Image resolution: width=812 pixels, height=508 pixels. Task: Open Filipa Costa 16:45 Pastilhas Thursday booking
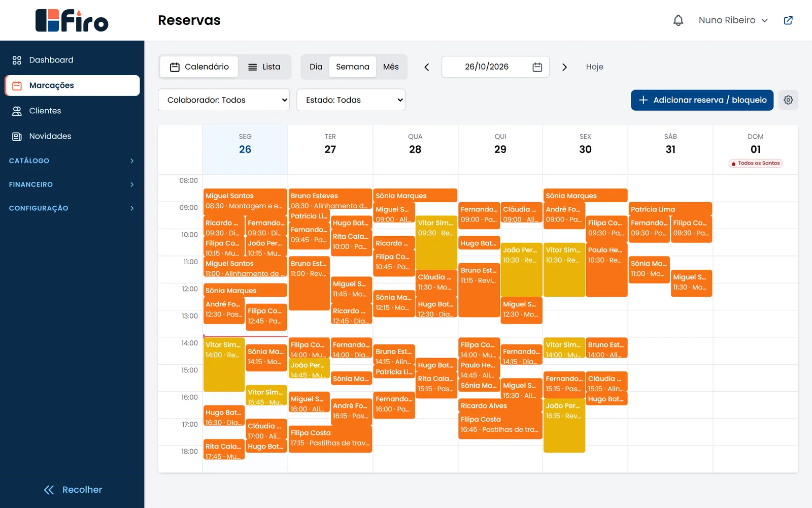click(500, 426)
